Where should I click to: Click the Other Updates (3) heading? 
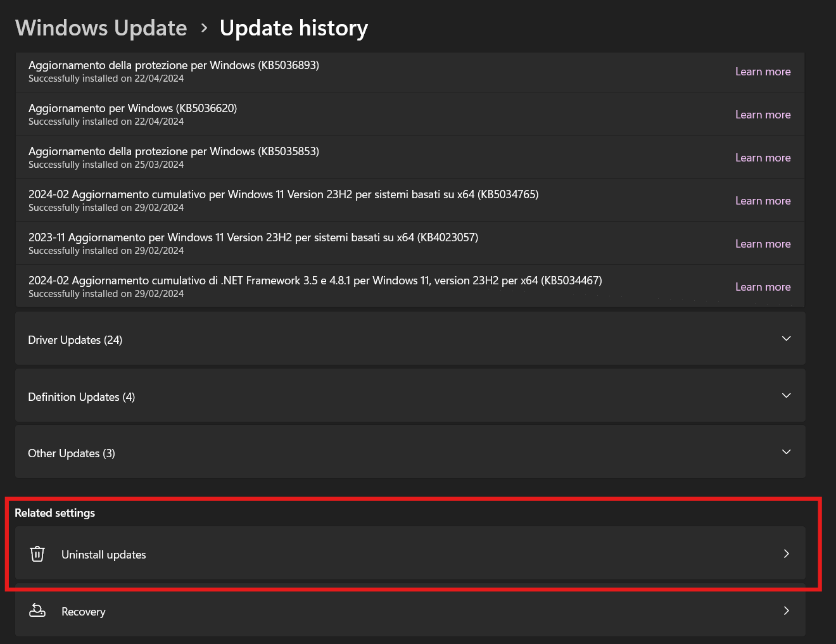72,453
